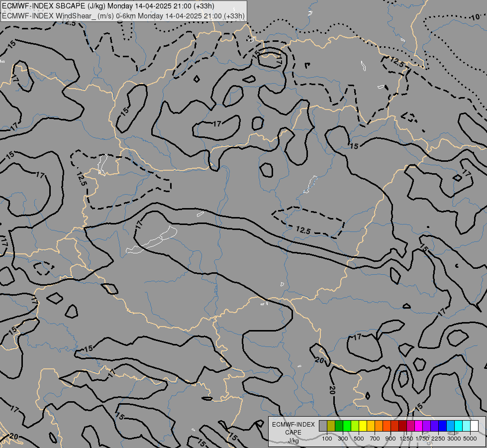The image size is (487, 448).
Task: Click the 10 label on the dotted contour
Action: (475, 17)
